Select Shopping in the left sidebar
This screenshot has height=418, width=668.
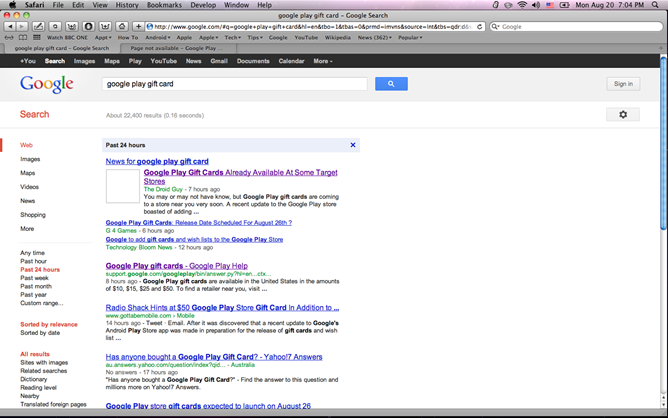(33, 215)
